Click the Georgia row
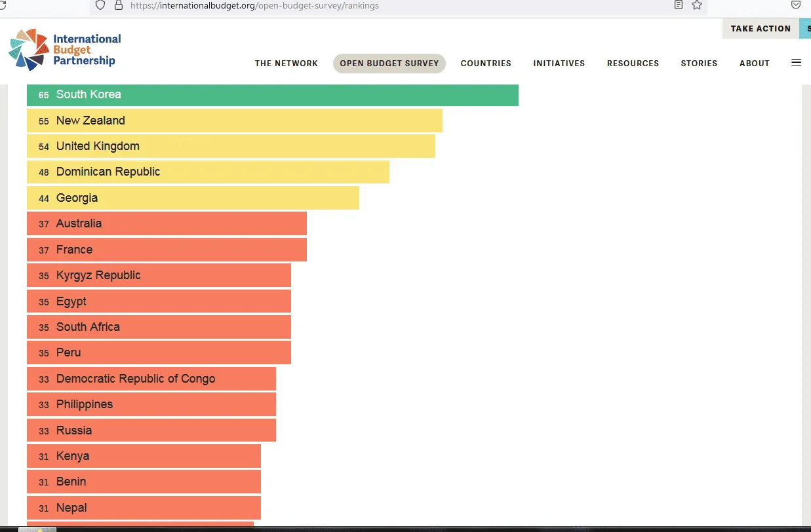 click(x=193, y=198)
